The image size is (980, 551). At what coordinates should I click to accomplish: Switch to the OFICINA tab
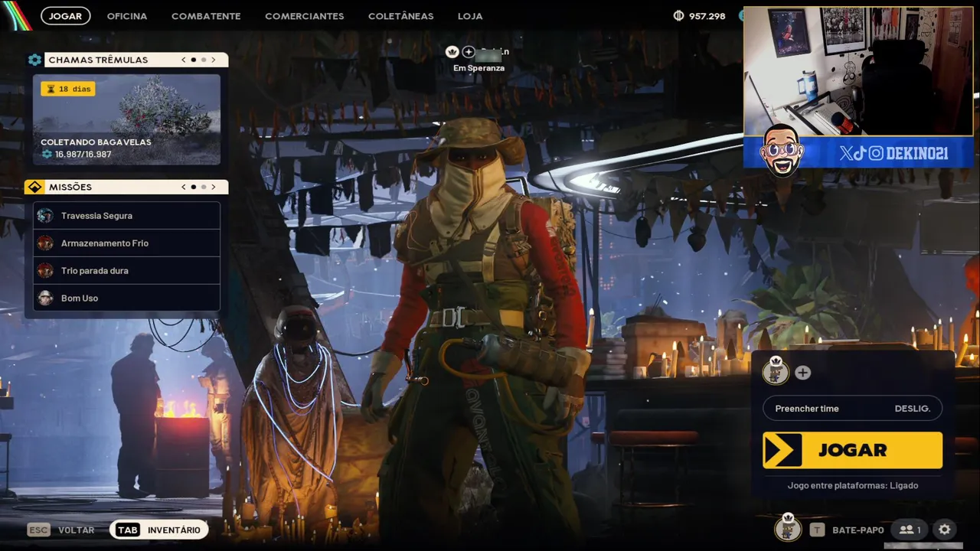point(127,16)
